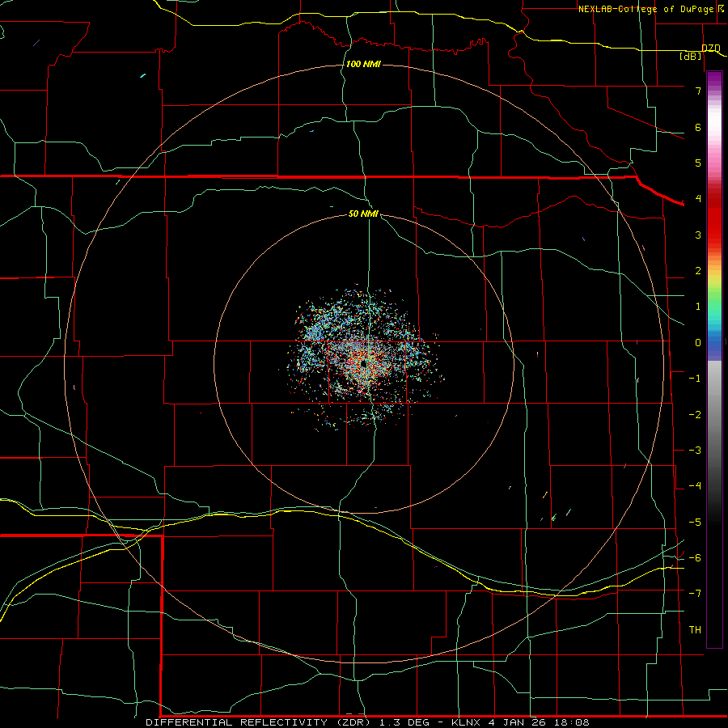Click the -2 value on color scale
Screen dimensions: 728x728
695,415
